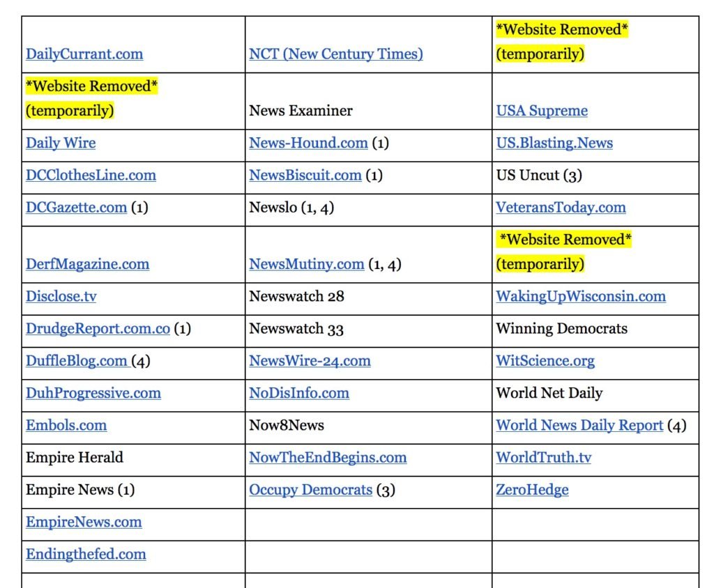Click the NewsBiscuit.com link
The height and width of the screenshot is (588, 714).
[305, 176]
